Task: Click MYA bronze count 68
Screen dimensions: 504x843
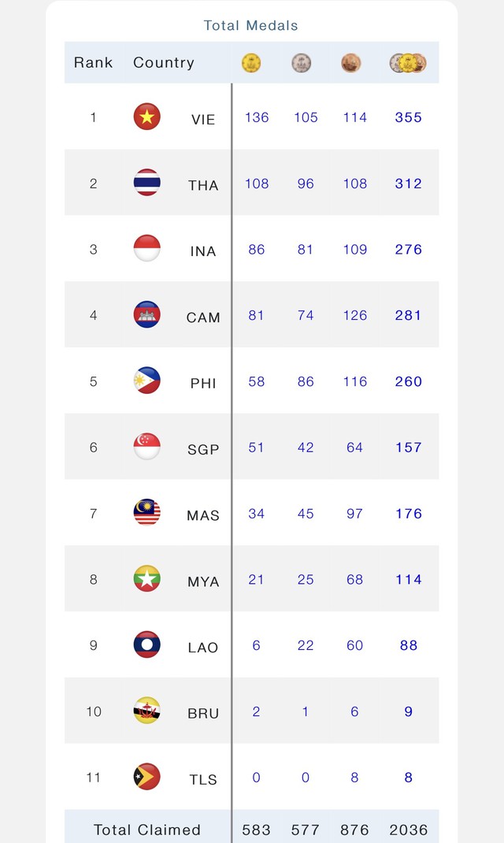Action: [354, 580]
